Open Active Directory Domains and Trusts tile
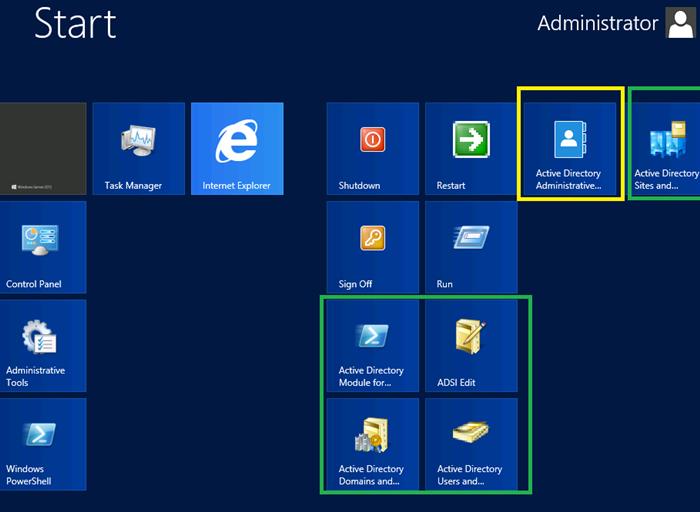Image resolution: width=700 pixels, height=512 pixels. click(x=373, y=445)
